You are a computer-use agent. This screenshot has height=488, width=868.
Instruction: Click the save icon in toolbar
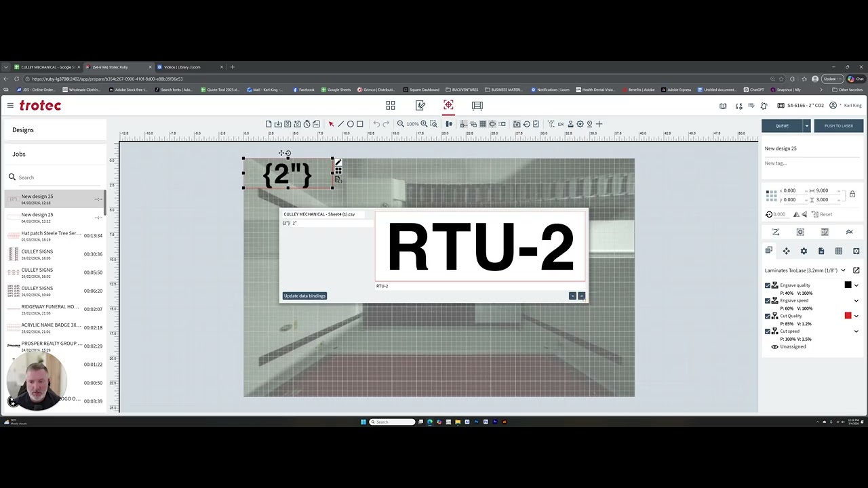pyautogui.click(x=288, y=124)
